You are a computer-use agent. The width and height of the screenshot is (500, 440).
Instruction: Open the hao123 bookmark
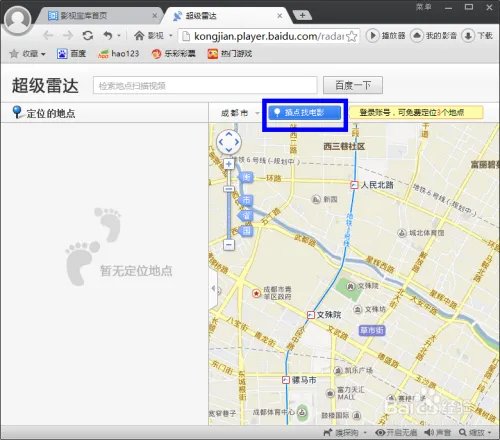pyautogui.click(x=118, y=53)
